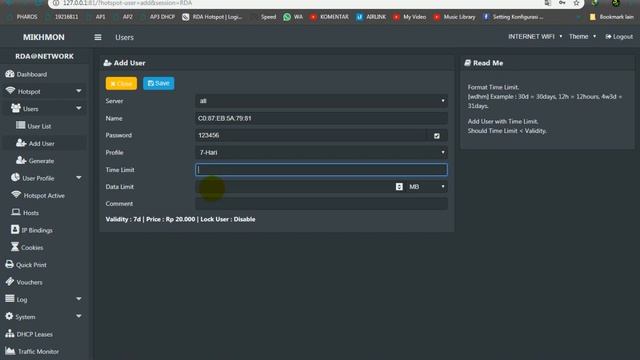Open Cookies page with hourglass icon

coord(27,247)
